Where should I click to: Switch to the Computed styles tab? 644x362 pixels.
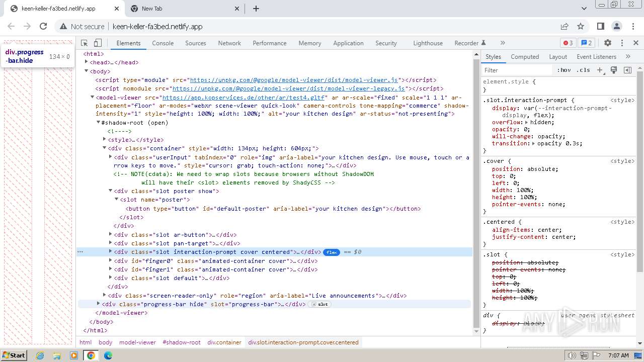pyautogui.click(x=525, y=57)
